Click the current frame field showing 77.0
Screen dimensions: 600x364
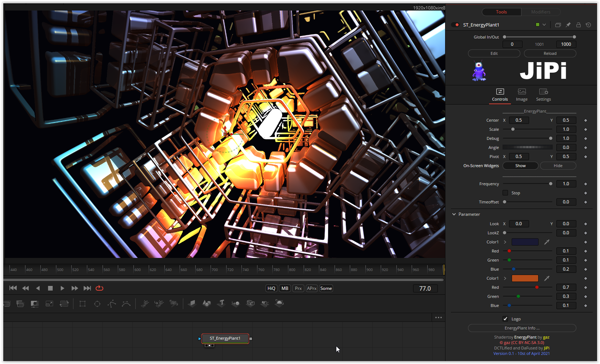(x=425, y=288)
